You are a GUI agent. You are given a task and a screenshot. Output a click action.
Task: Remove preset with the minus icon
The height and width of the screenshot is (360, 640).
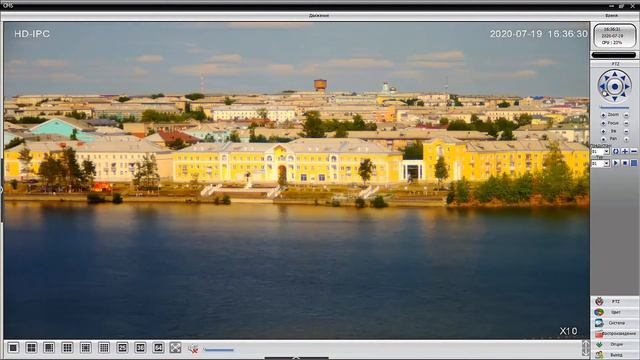coord(634,151)
